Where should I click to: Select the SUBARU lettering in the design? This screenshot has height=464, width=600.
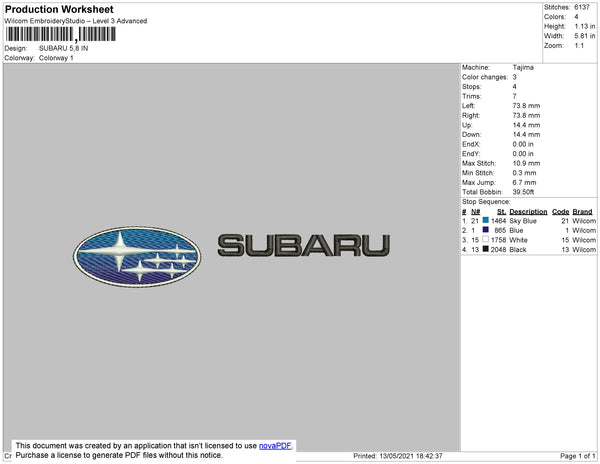pyautogui.click(x=304, y=245)
